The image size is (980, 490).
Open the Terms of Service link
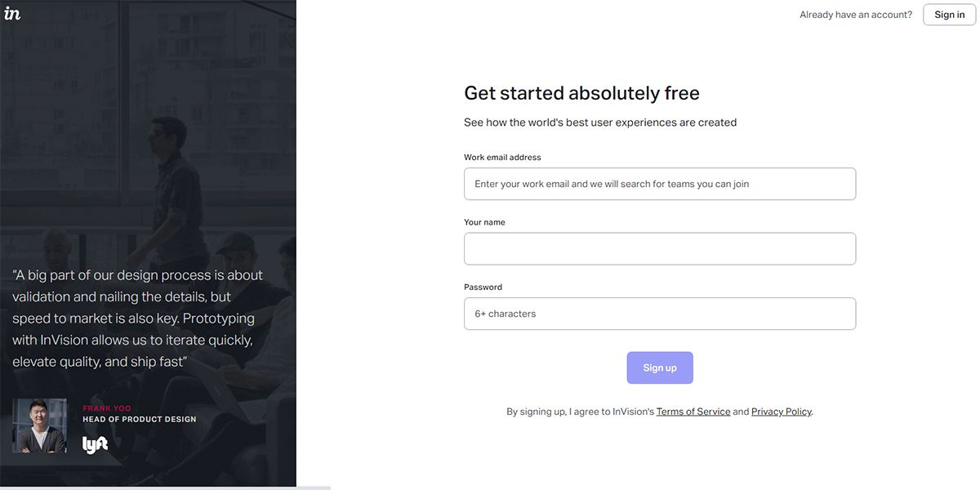pyautogui.click(x=693, y=412)
